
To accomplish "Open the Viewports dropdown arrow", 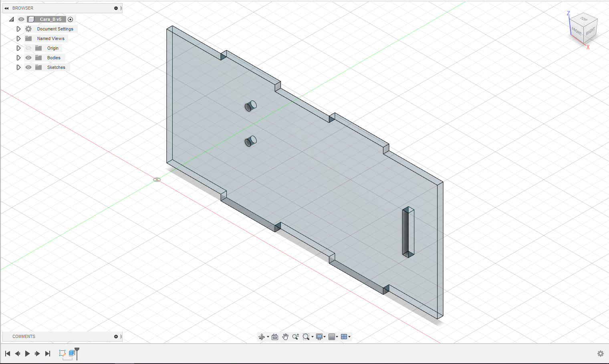I will [349, 337].
